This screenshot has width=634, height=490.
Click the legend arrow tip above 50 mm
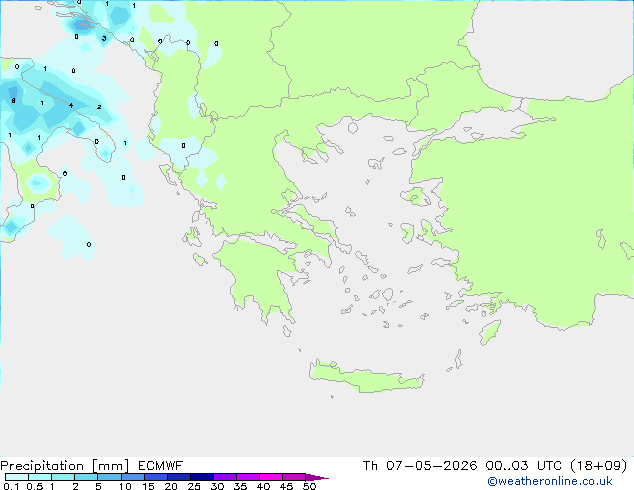317,477
